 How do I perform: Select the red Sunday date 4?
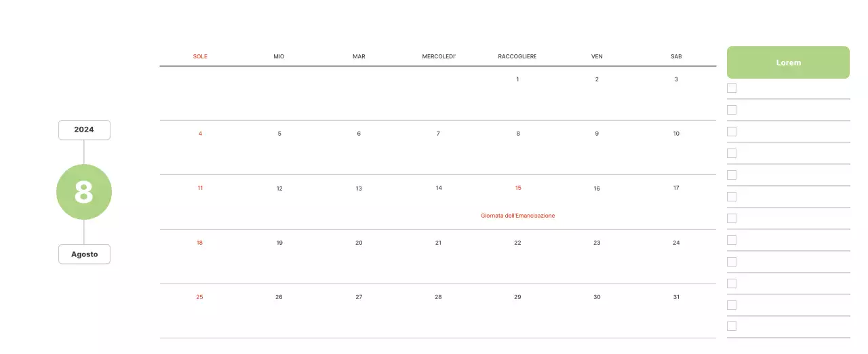pyautogui.click(x=200, y=134)
